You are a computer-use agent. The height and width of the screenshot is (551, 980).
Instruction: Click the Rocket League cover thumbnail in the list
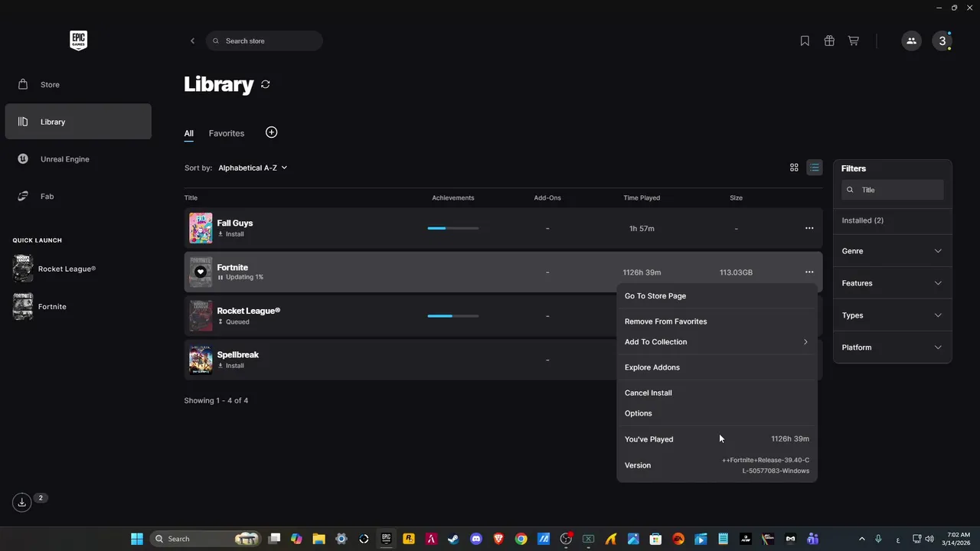201,316
